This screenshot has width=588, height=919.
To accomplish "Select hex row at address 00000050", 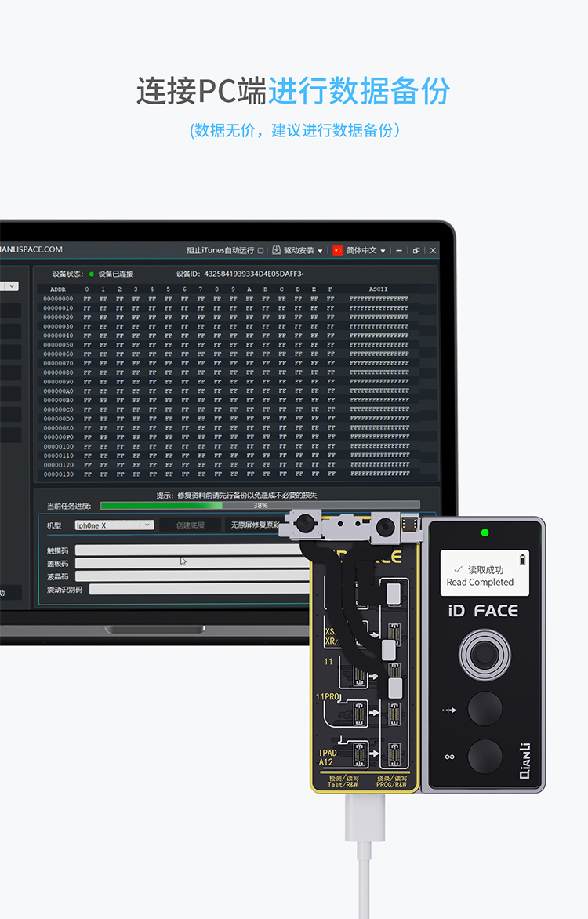I will (227, 345).
